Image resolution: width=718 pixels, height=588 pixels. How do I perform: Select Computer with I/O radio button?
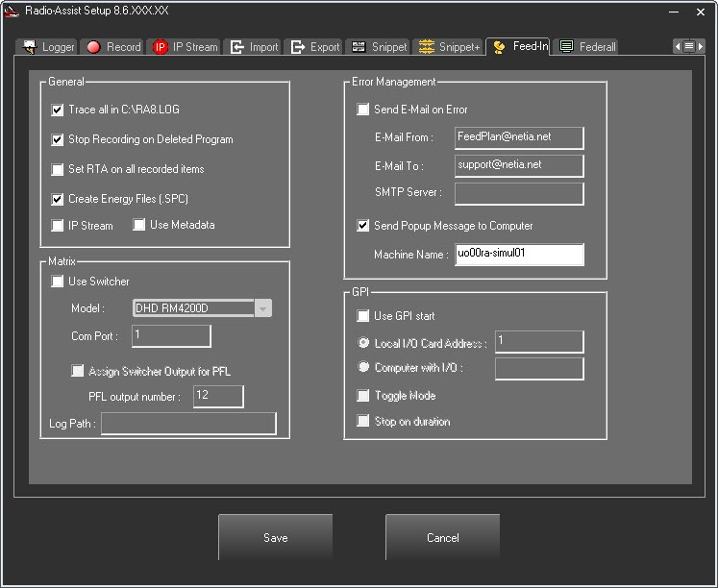362,367
